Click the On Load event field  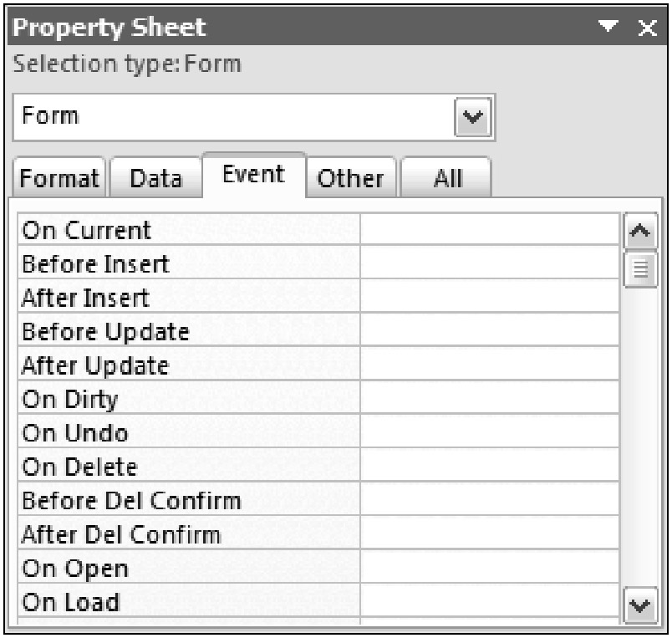(x=489, y=602)
